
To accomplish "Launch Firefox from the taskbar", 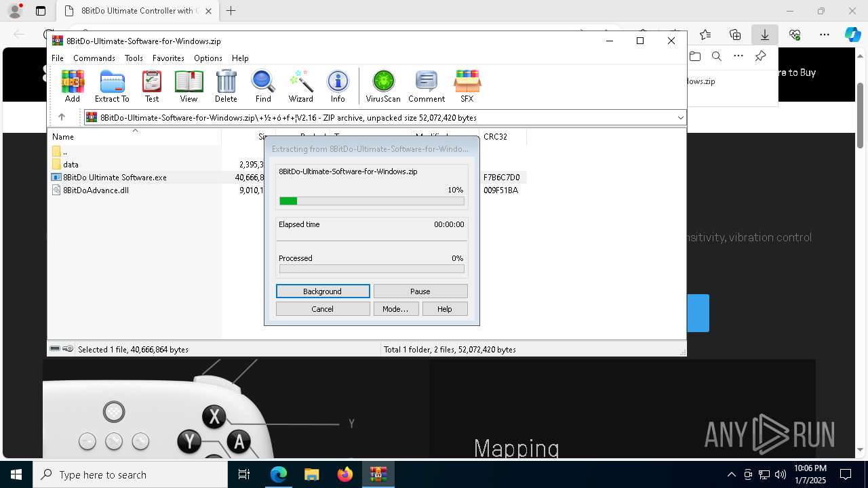I will [345, 474].
